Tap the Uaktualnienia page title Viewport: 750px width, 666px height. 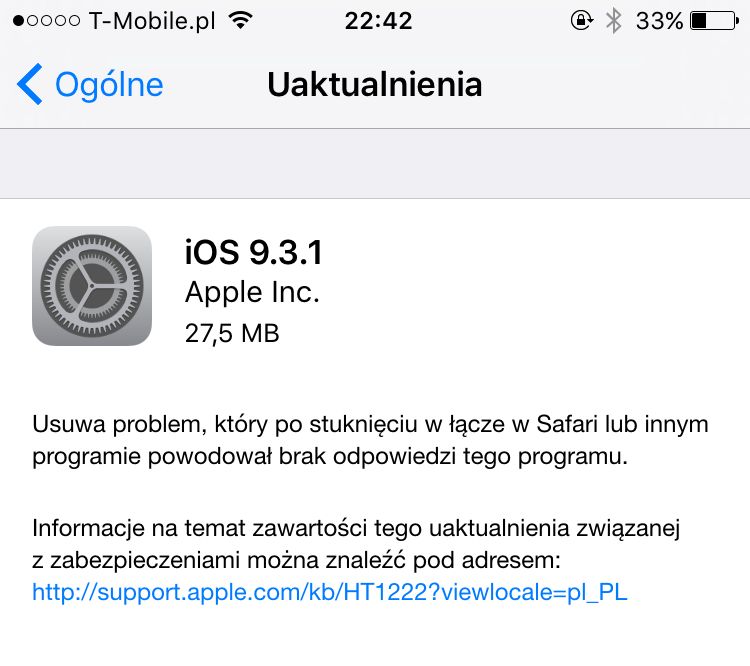click(x=375, y=85)
